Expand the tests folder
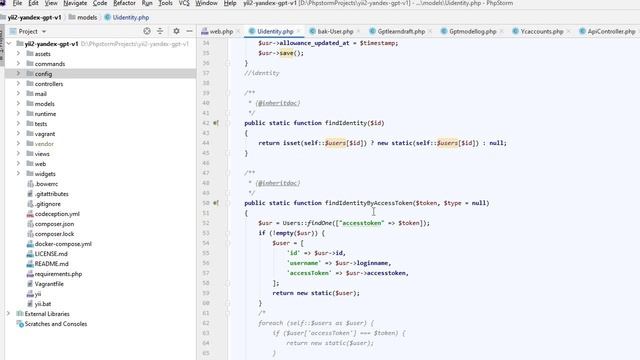The image size is (640, 360). pyautogui.click(x=18, y=124)
